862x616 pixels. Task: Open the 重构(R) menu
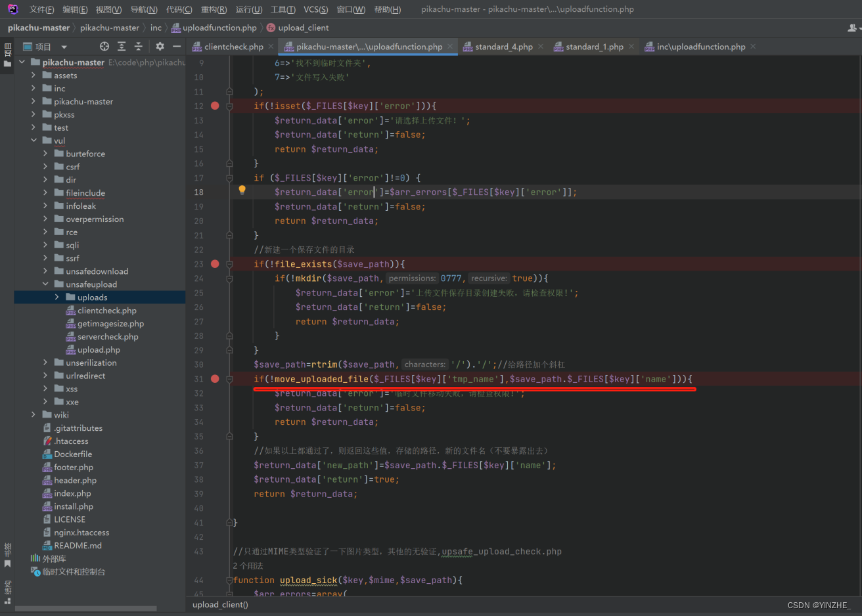214,9
